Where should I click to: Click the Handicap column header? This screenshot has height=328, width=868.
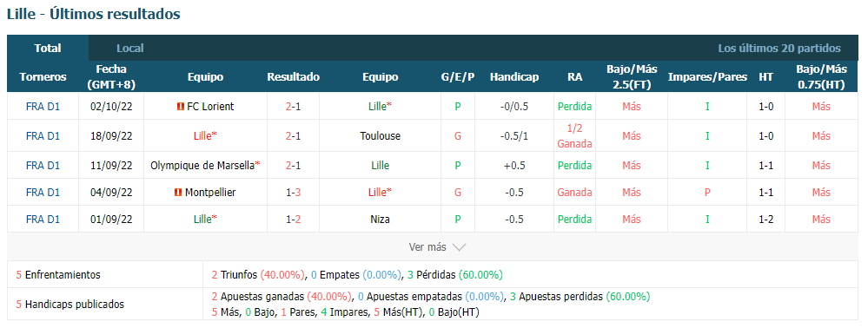(x=514, y=77)
